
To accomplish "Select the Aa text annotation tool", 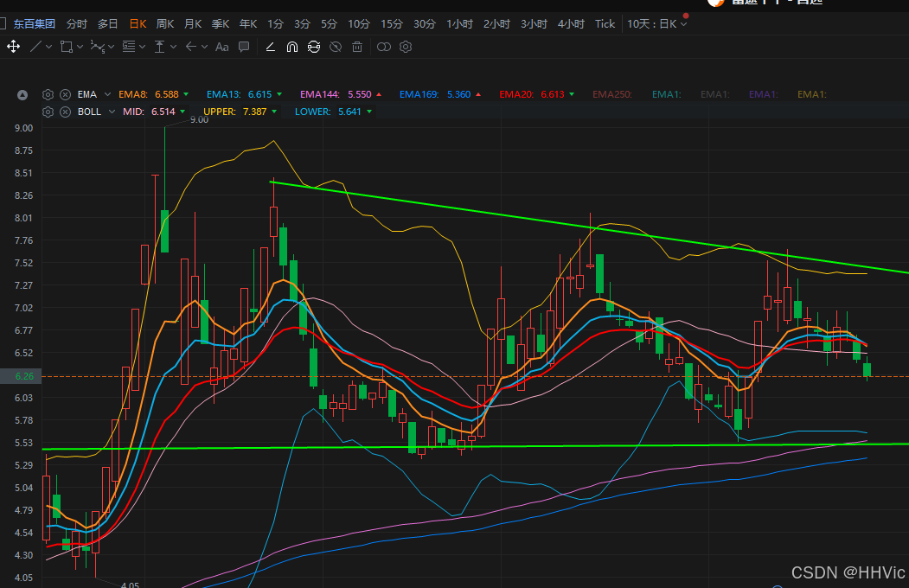I will [x=222, y=47].
